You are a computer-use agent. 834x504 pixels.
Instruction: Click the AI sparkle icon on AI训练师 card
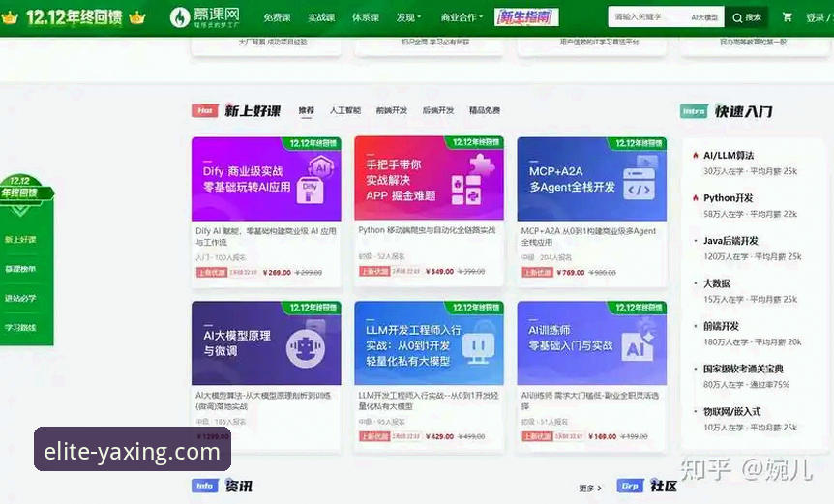[639, 346]
